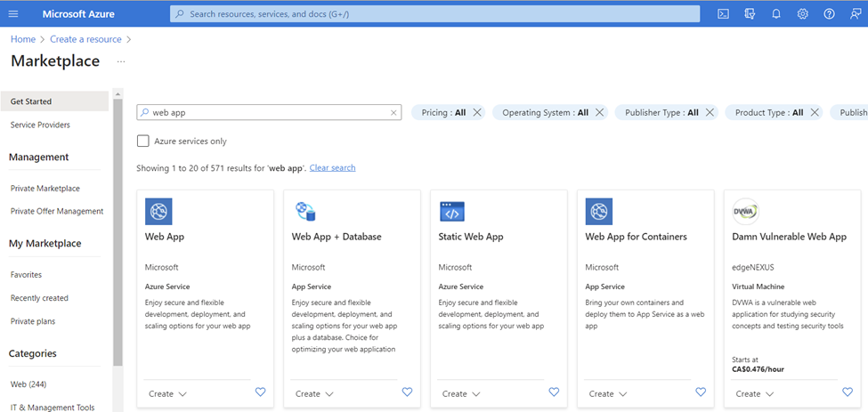Remove the Operating System : All filter
This screenshot has height=412, width=868.
599,112
